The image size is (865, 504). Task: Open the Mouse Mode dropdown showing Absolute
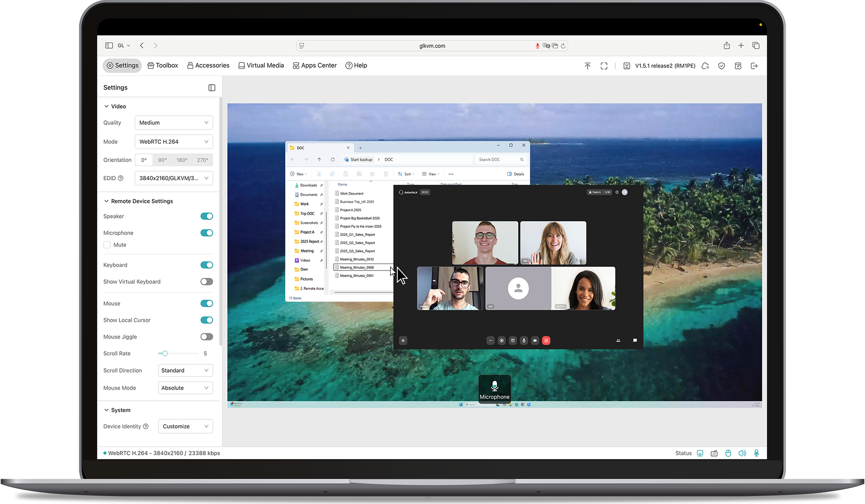click(185, 388)
